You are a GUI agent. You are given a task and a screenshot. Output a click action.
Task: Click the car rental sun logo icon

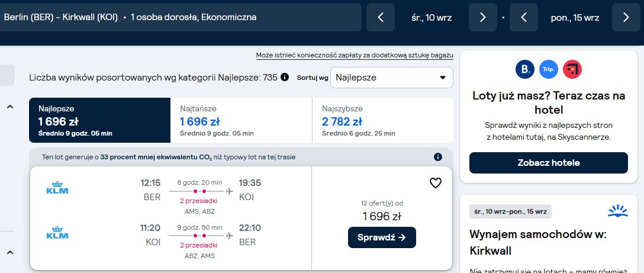618,211
